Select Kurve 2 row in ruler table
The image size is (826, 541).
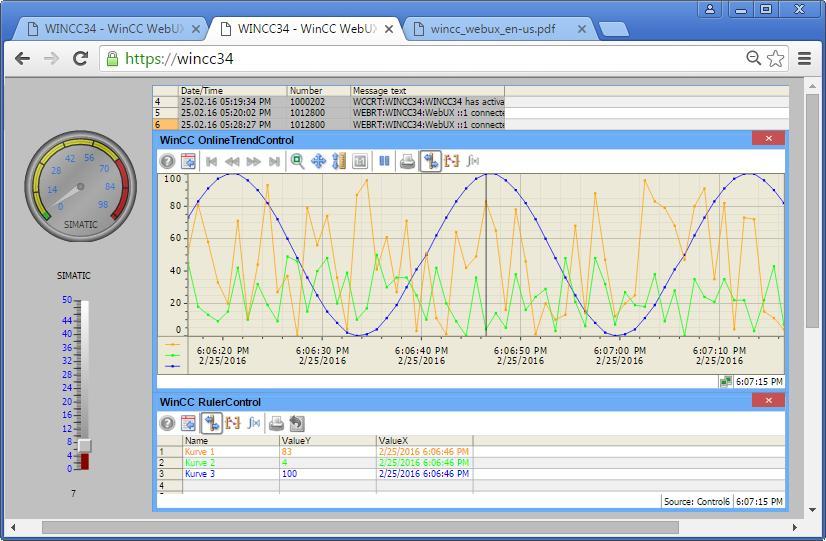pos(315,463)
